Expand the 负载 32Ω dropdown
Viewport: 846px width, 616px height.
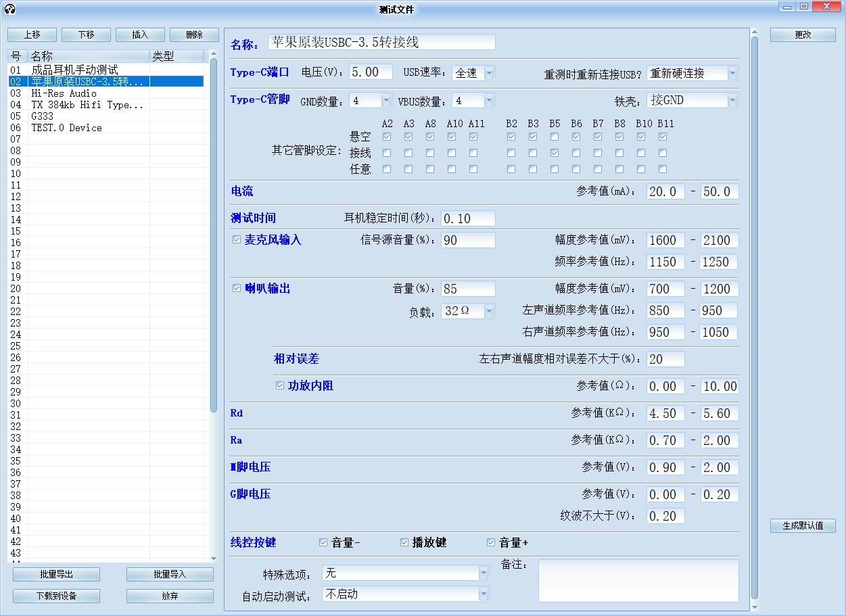[x=488, y=311]
